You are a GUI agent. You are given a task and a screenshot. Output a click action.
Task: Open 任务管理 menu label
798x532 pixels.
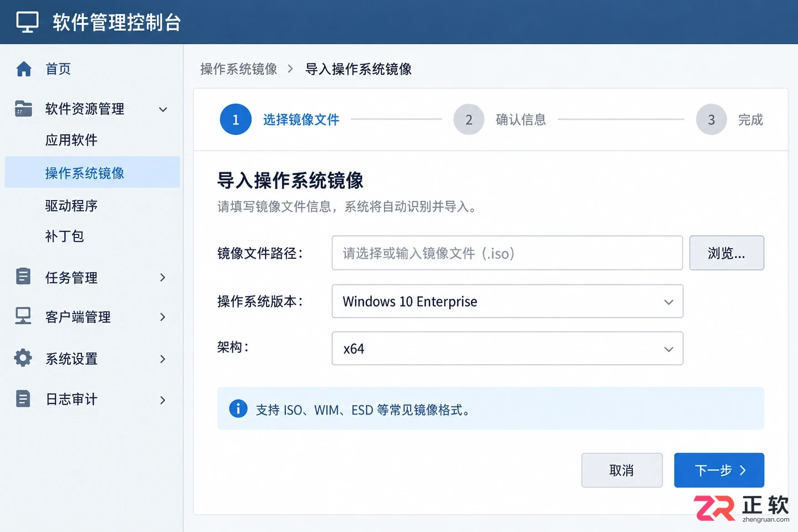tap(71, 278)
